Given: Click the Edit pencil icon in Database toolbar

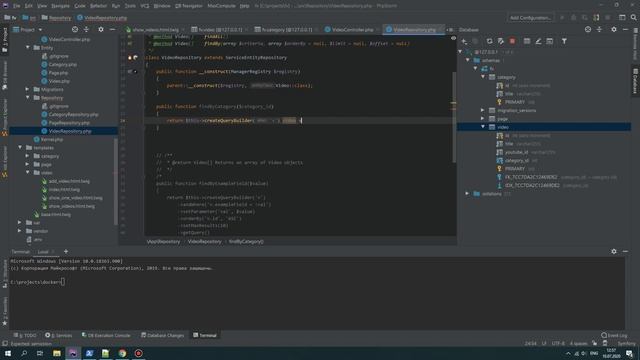Looking at the screenshot, I should coord(538,41).
